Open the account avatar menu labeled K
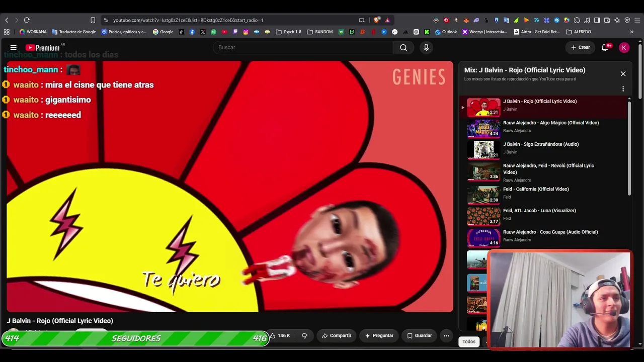This screenshot has height=362, width=644. click(624, 47)
